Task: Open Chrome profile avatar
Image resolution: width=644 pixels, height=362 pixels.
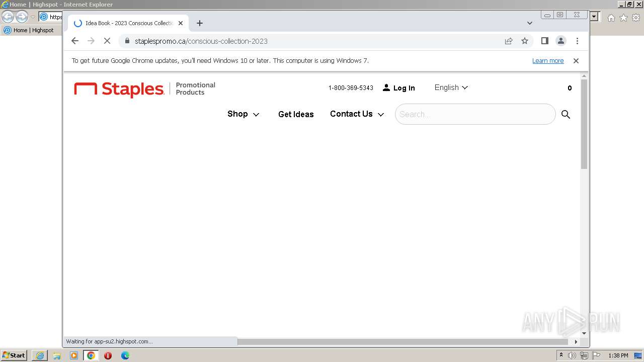Action: pos(561,41)
